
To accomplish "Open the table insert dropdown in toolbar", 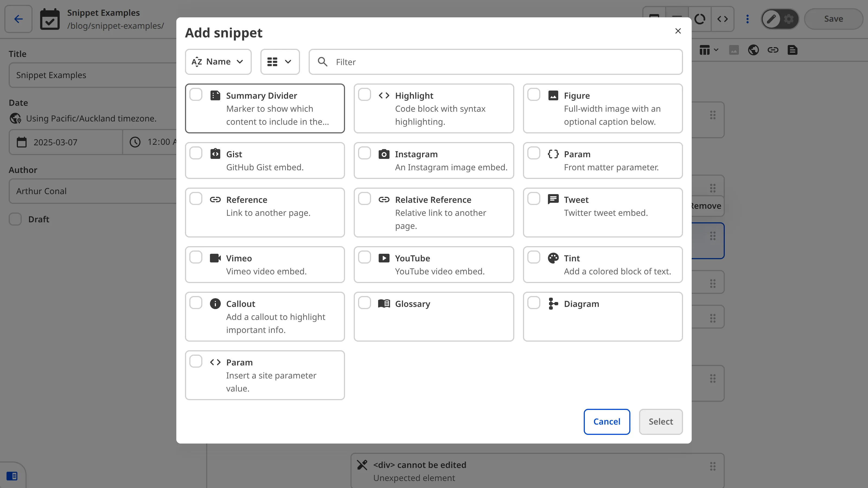I will point(709,50).
